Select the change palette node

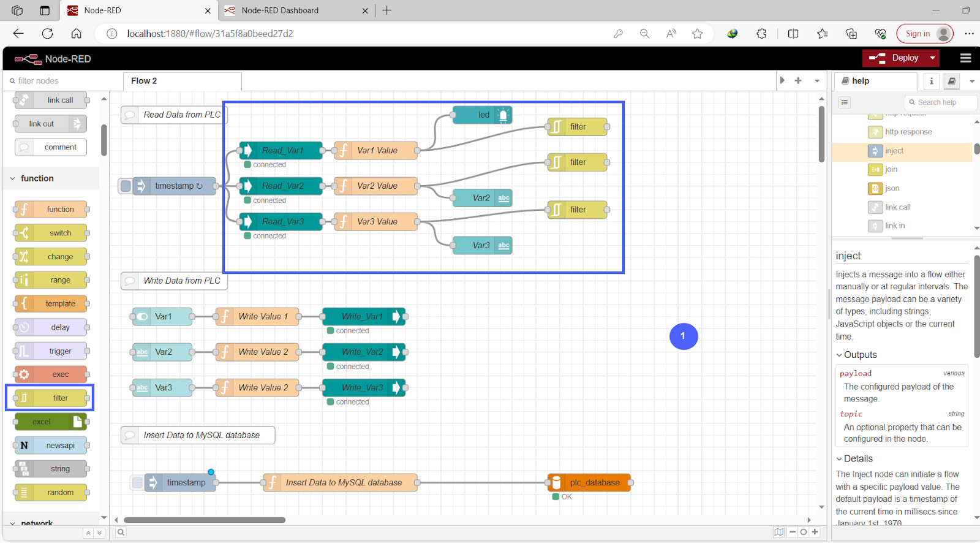[51, 257]
